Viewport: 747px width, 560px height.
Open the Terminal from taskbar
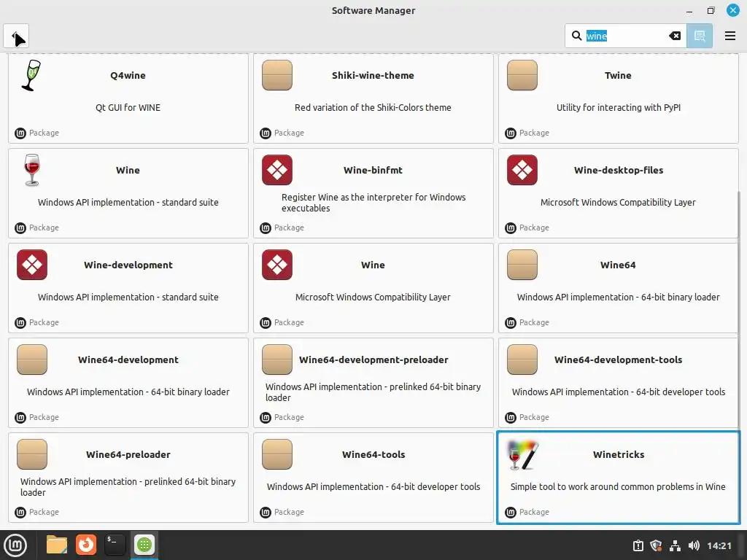pyautogui.click(x=115, y=545)
